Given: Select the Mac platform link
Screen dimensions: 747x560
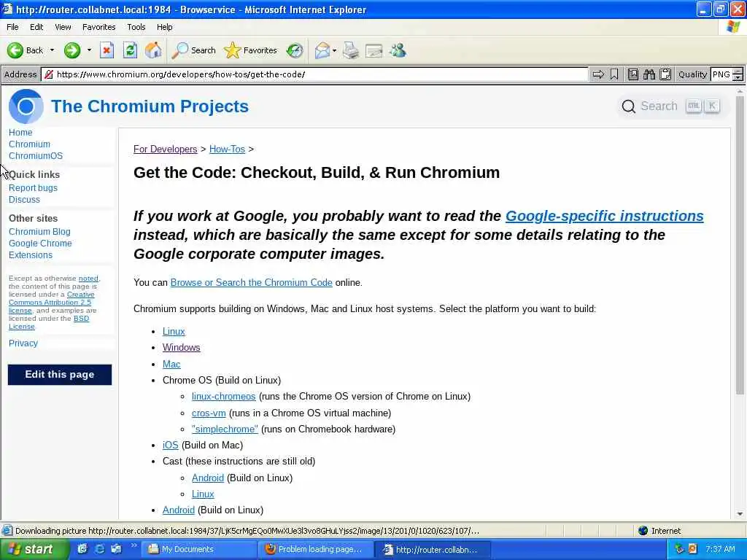Looking at the screenshot, I should (x=171, y=364).
